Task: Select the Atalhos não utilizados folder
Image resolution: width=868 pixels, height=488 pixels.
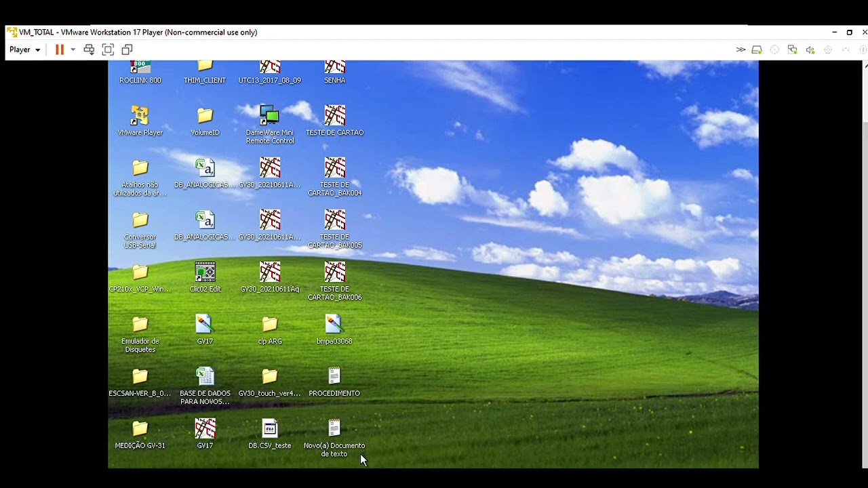Action: tap(140, 178)
